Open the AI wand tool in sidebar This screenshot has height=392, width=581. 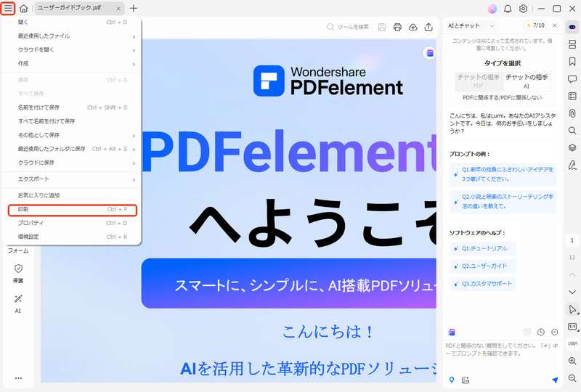[18, 304]
